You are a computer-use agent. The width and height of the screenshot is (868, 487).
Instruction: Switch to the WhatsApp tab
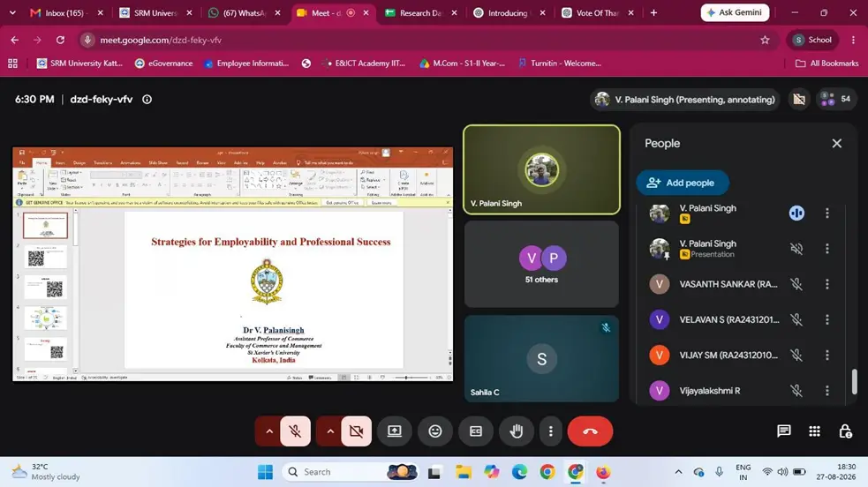tap(244, 12)
